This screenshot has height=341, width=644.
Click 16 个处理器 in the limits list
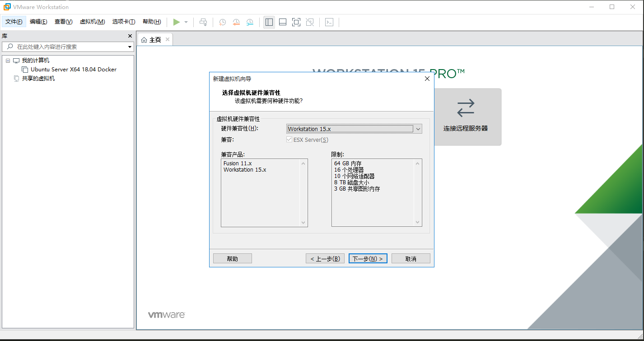pyautogui.click(x=349, y=170)
